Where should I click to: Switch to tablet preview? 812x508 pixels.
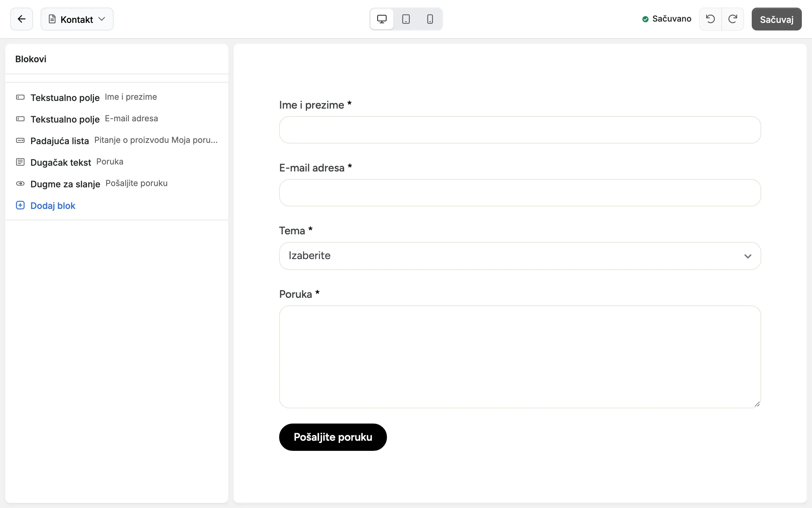pos(406,19)
